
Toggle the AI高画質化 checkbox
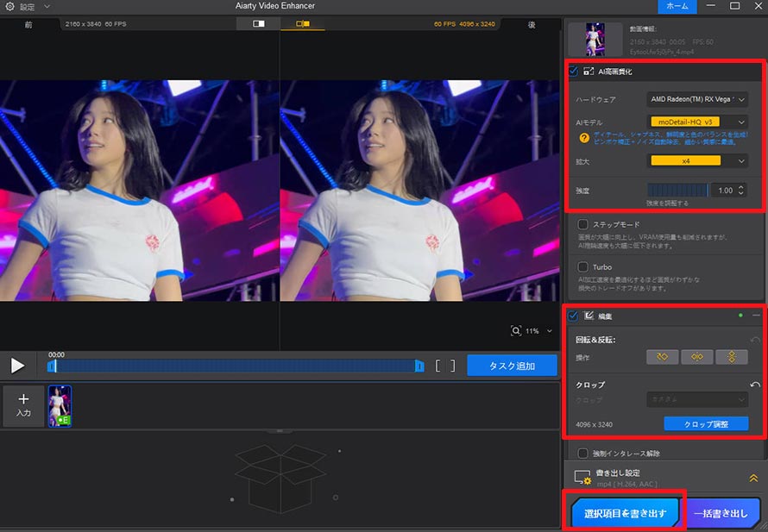(x=573, y=72)
